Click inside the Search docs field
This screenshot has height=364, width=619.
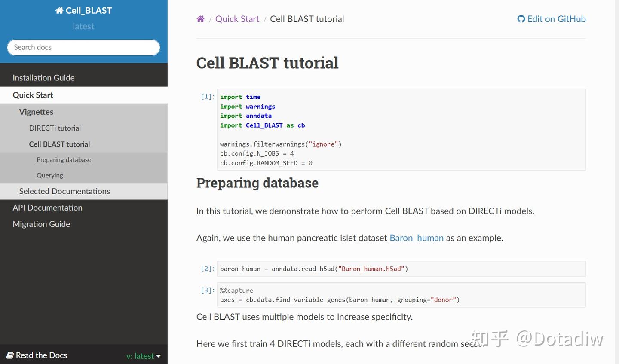83,47
